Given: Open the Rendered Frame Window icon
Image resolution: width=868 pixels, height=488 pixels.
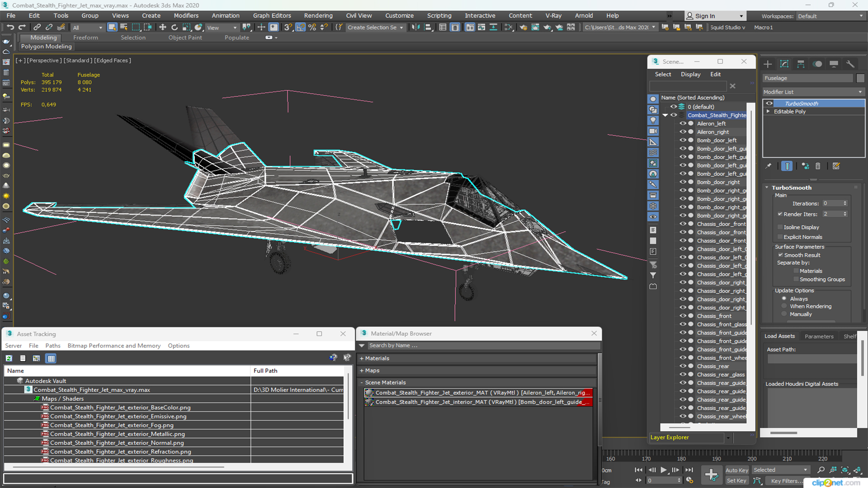Looking at the screenshot, I should [x=535, y=27].
